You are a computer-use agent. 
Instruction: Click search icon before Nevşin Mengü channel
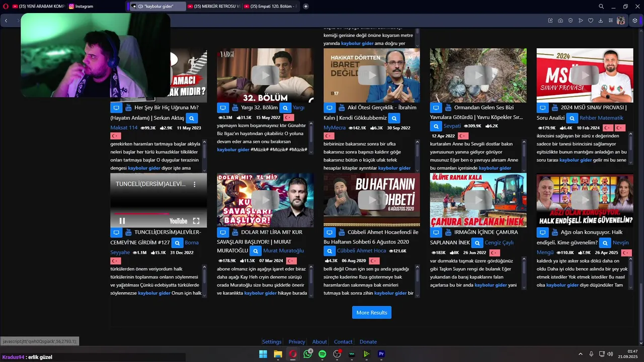[605, 243]
